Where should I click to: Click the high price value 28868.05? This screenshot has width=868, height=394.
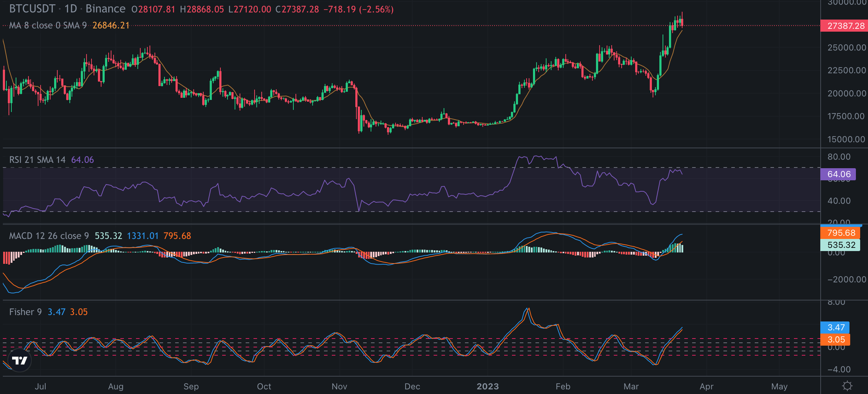tap(205, 9)
